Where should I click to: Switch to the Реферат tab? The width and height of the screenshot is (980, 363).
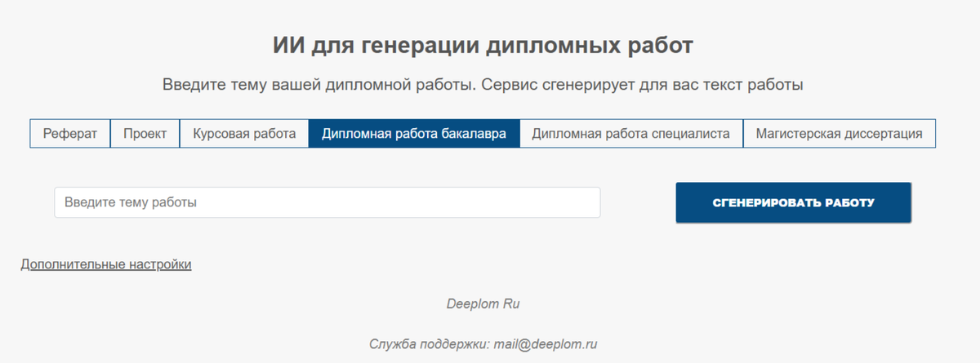(x=70, y=134)
